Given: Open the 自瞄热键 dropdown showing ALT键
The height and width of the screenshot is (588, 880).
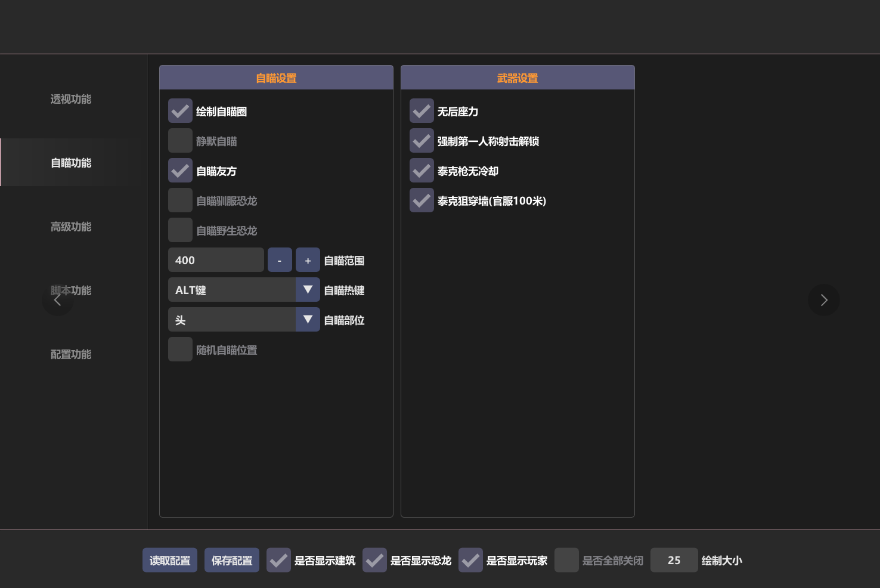Looking at the screenshot, I should [244, 290].
